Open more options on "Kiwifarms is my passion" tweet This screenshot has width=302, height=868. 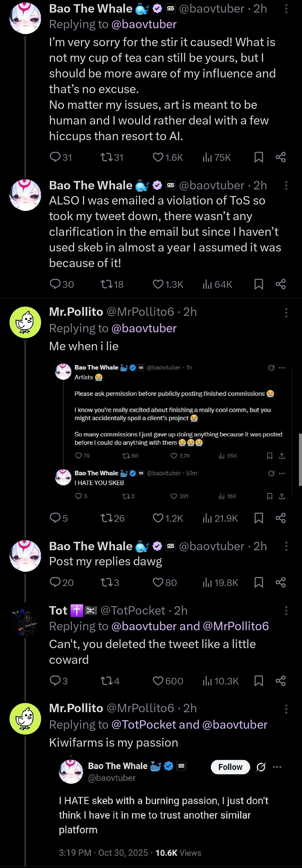pyautogui.click(x=286, y=709)
